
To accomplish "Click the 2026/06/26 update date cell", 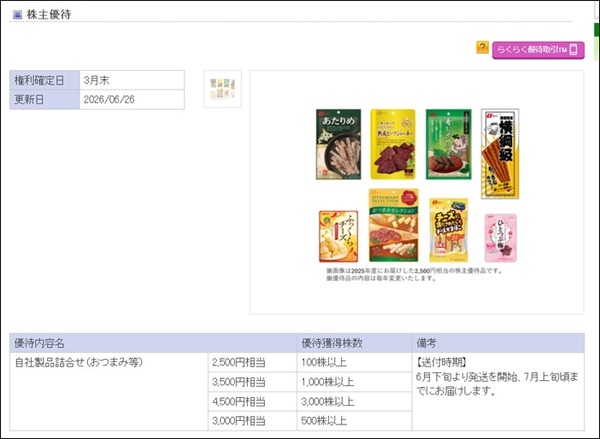I will coord(132,100).
